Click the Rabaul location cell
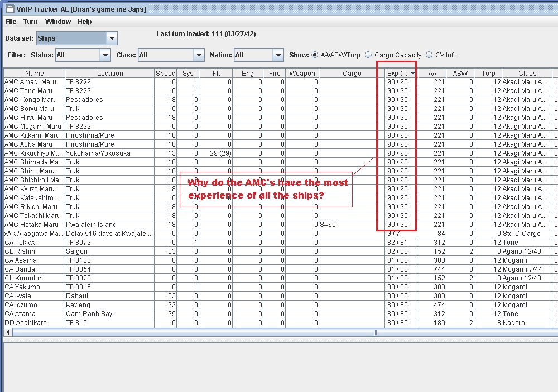The width and height of the screenshot is (558, 392). coord(110,296)
